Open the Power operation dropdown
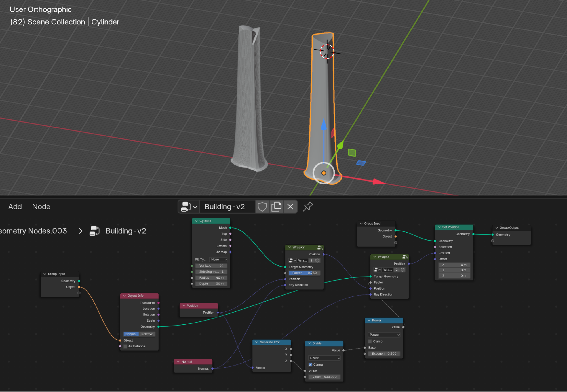 pos(384,335)
